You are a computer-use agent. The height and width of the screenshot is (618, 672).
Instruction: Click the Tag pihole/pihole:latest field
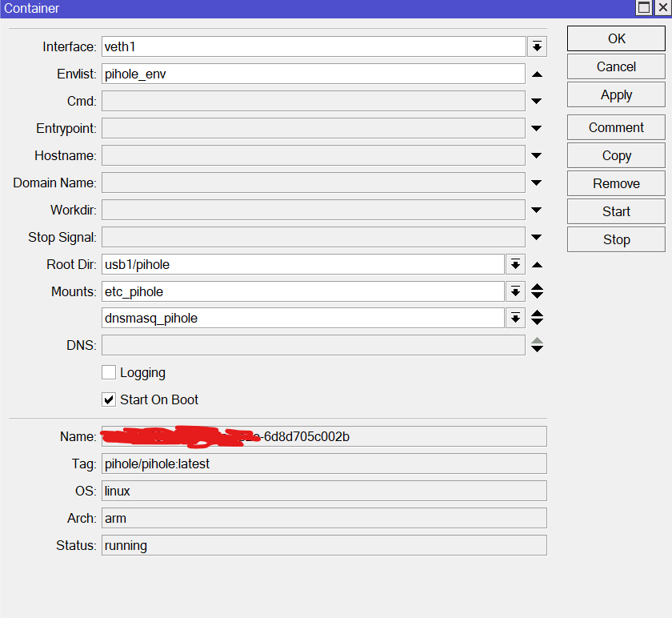coord(324,463)
